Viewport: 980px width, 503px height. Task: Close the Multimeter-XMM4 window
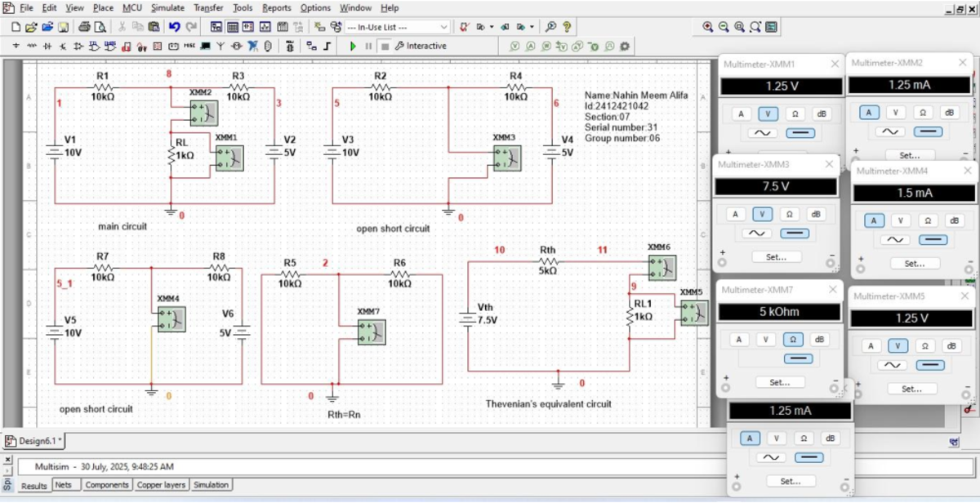coord(969,171)
